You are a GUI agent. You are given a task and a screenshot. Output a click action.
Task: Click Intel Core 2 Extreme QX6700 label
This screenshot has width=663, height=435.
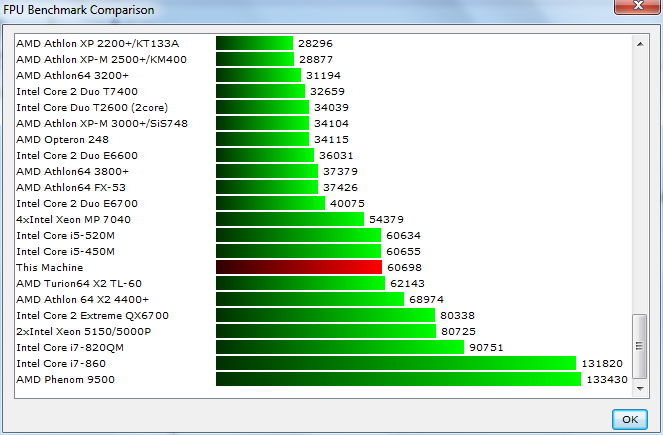93,315
